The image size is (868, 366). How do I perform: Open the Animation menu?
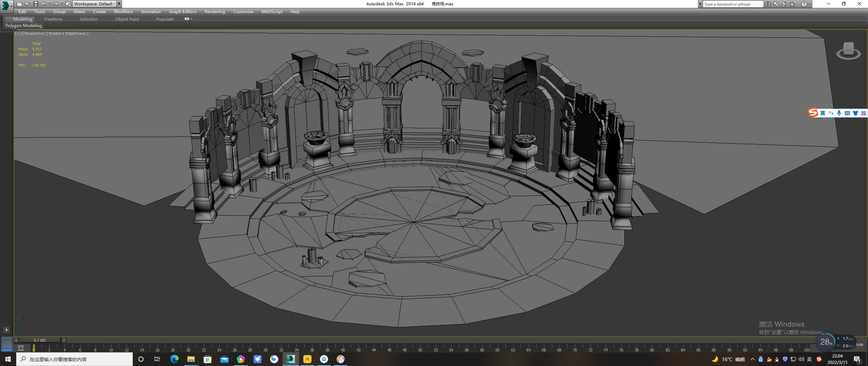click(151, 12)
